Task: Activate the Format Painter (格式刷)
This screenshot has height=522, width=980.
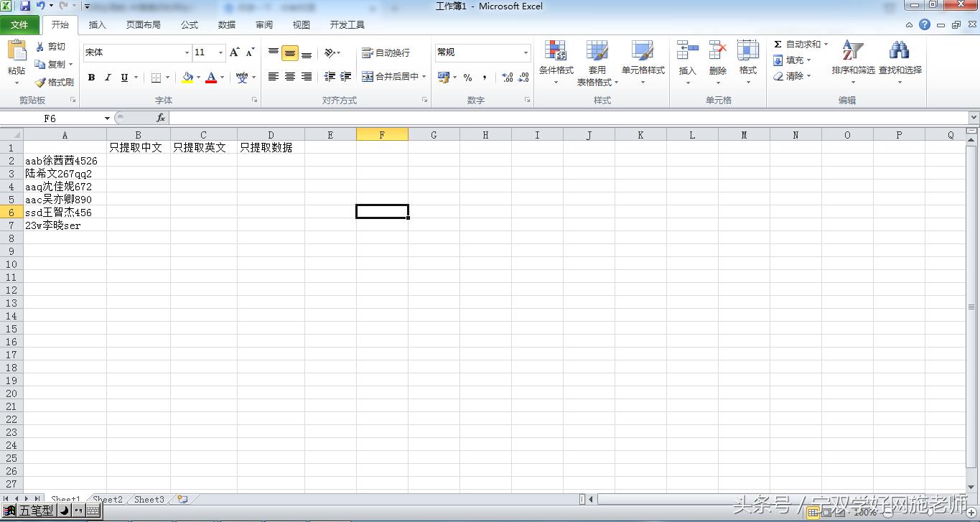Action: pyautogui.click(x=55, y=83)
